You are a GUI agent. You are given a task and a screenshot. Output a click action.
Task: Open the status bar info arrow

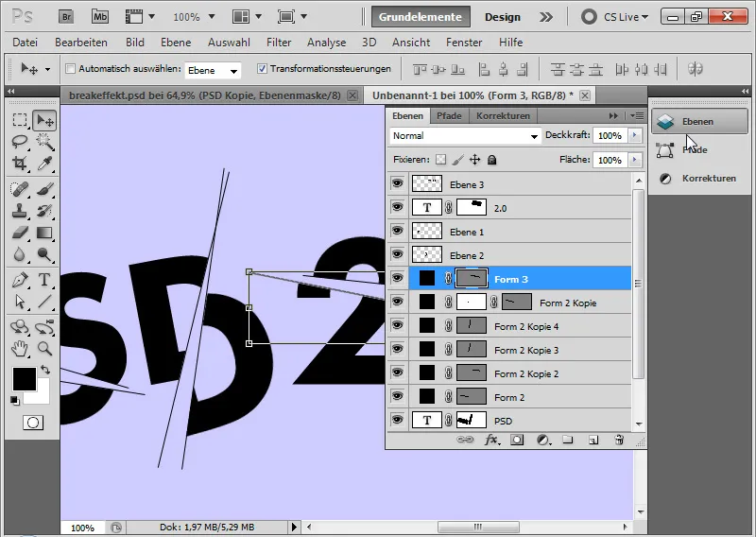click(294, 527)
